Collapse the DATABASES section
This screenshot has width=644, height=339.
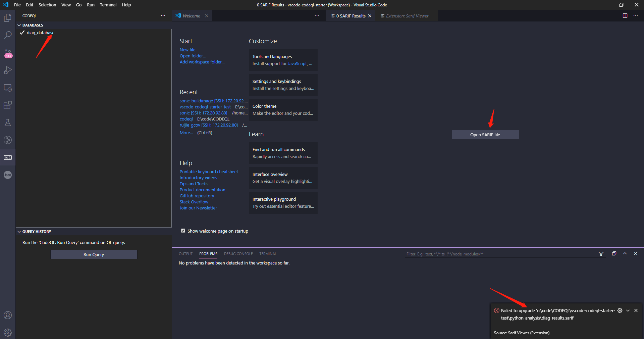19,25
